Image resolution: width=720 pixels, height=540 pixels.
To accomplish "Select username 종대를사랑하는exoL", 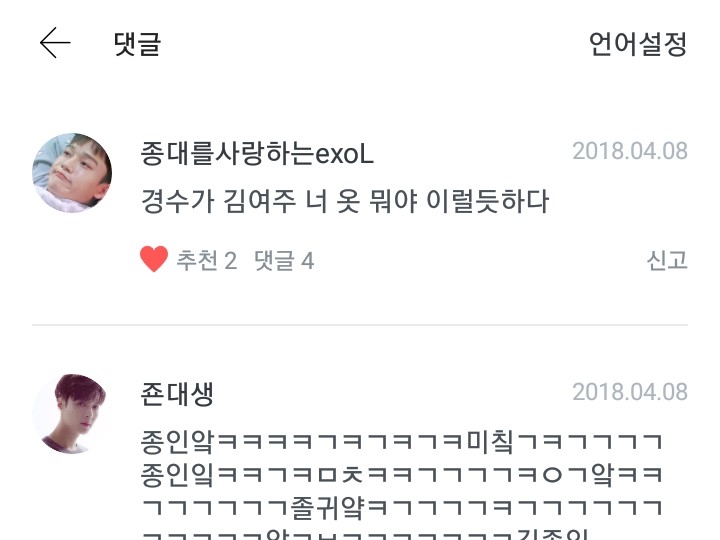I will 257,153.
